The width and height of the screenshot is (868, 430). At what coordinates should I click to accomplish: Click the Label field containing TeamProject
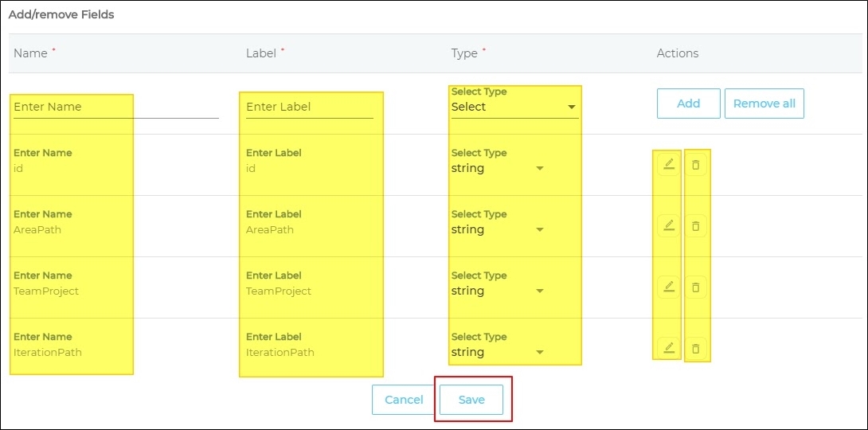pos(309,291)
